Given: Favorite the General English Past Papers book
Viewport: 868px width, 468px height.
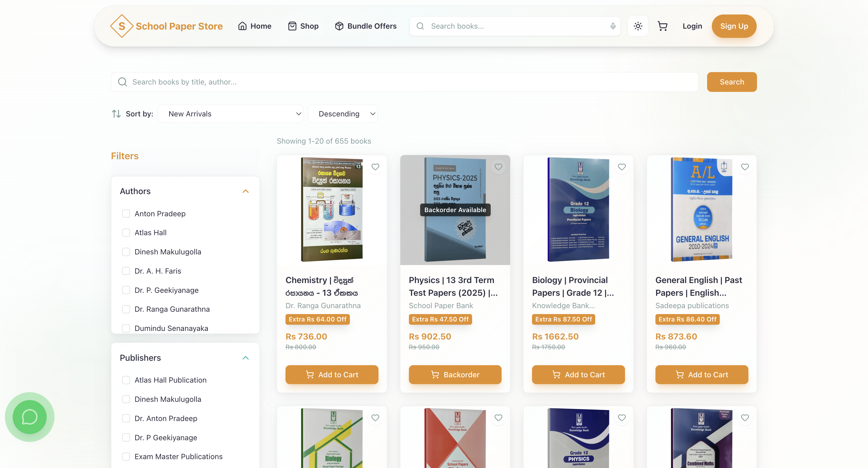Looking at the screenshot, I should (x=745, y=167).
